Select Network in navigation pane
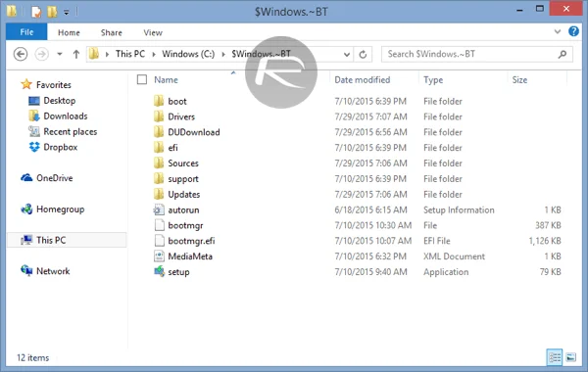This screenshot has width=588, height=372. click(53, 271)
